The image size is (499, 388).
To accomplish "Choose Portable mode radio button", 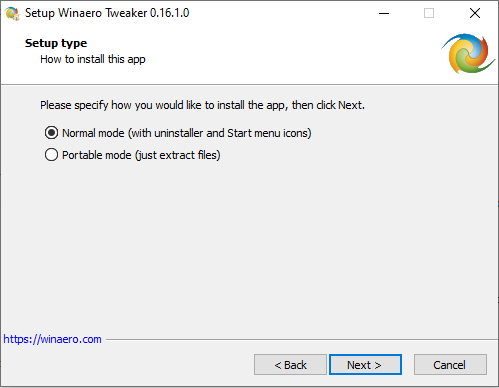I will click(x=51, y=155).
